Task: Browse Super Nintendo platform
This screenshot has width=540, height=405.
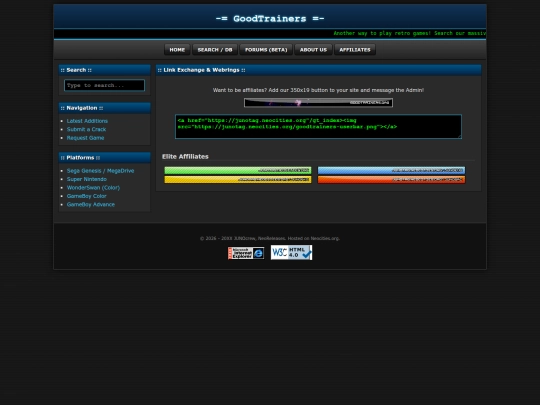Action: [x=86, y=179]
